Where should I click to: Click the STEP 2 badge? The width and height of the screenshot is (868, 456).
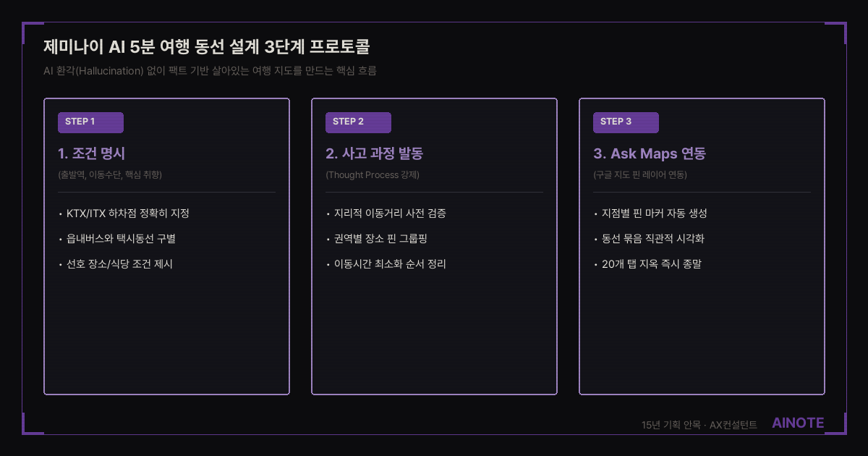tap(358, 122)
